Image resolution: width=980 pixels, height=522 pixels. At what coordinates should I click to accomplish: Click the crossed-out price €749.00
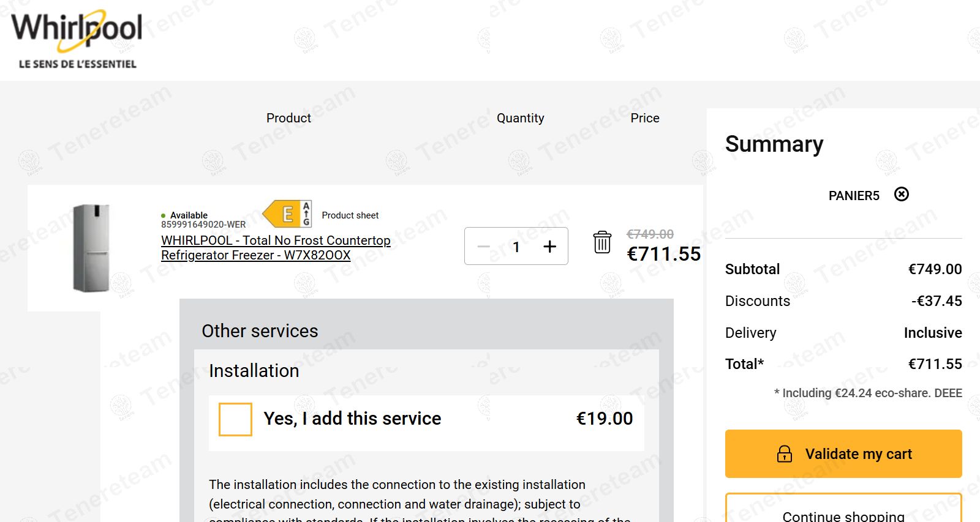coord(650,234)
